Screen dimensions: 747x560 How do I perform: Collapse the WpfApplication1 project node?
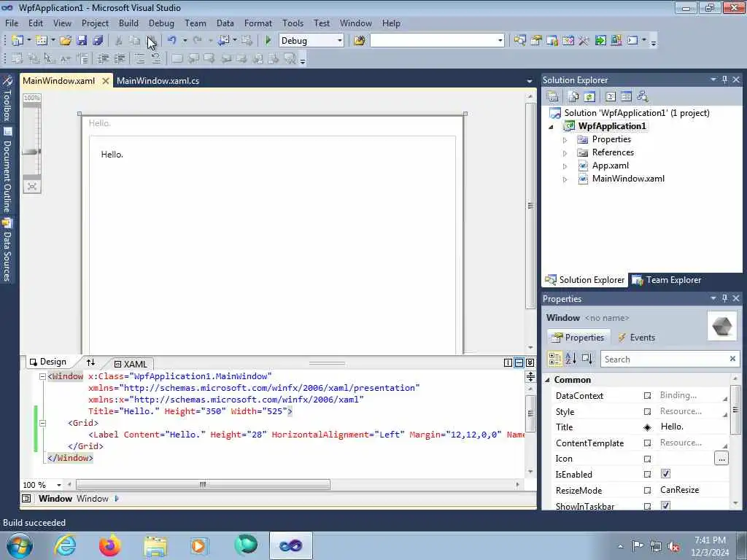click(x=551, y=127)
